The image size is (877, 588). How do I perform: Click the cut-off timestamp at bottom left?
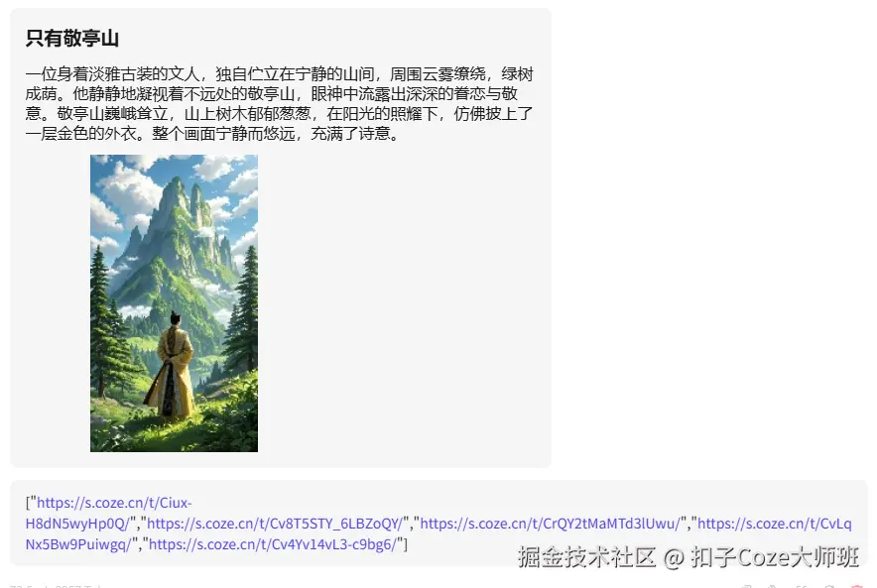point(56,586)
